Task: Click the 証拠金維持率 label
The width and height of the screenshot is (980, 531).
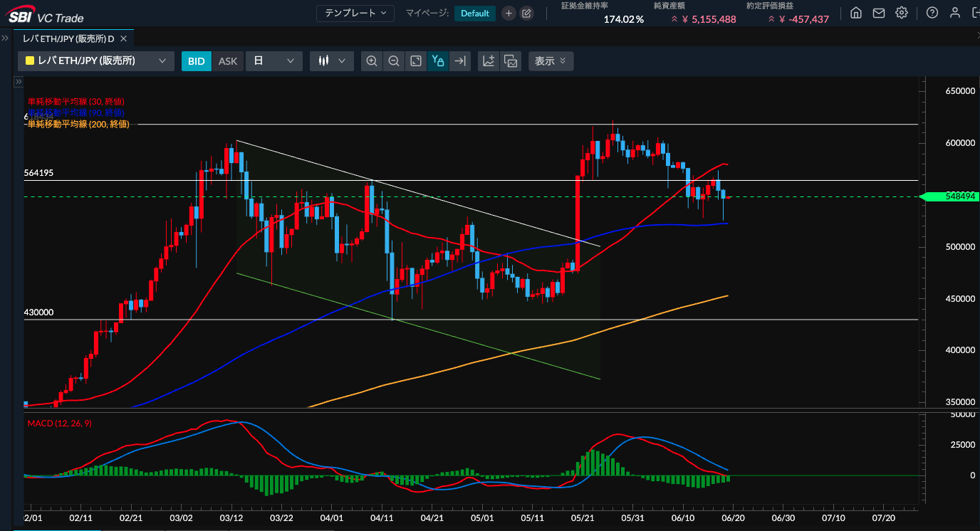Action: (x=585, y=6)
